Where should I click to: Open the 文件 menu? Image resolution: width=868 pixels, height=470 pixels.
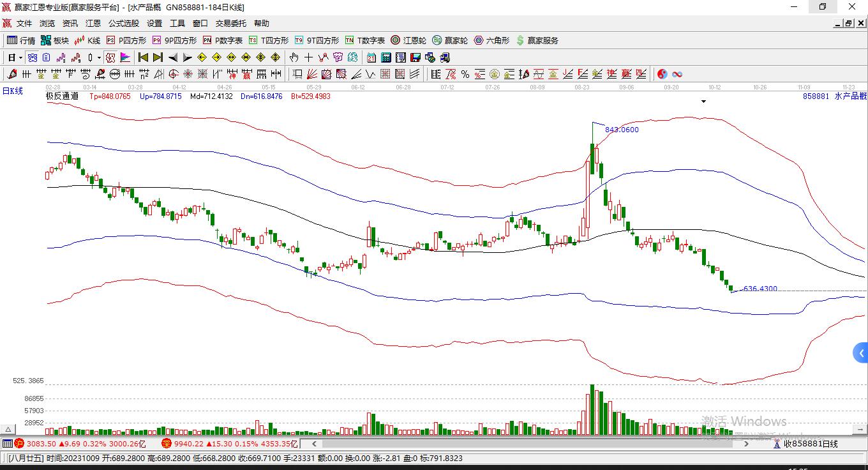coord(24,24)
